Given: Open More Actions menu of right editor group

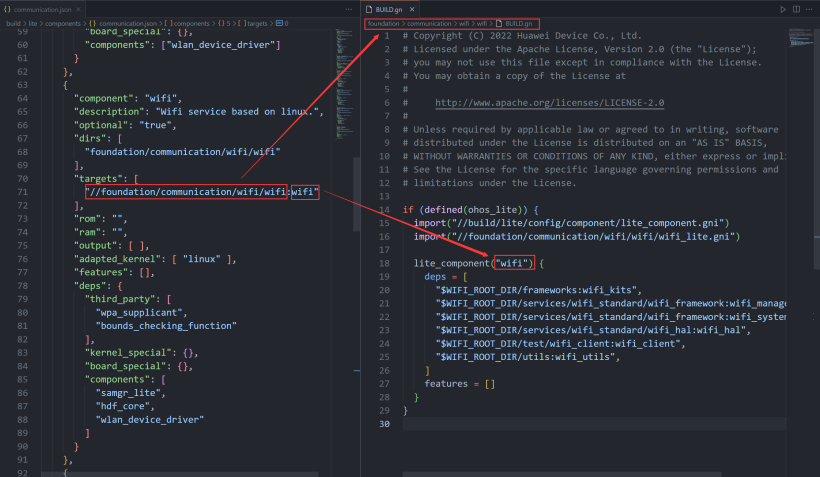Looking at the screenshot, I should pyautogui.click(x=810, y=9).
